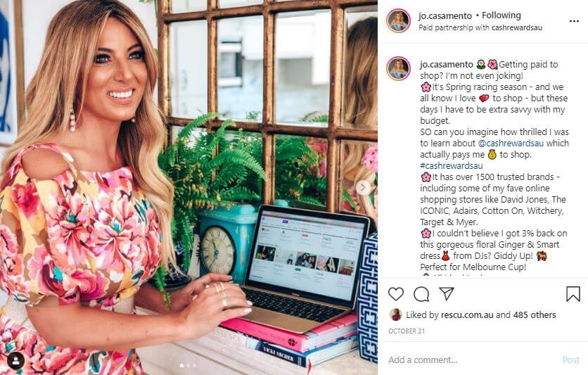Open the October 21 post date link

(407, 331)
